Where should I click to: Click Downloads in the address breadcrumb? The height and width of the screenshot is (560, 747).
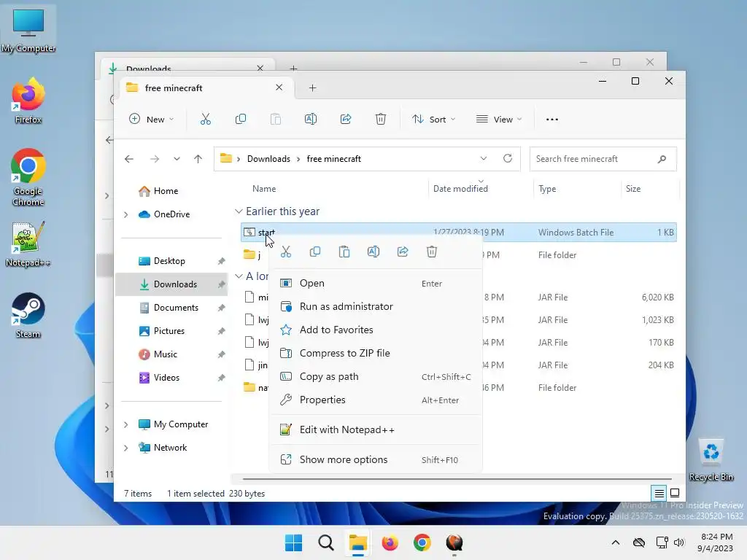(x=268, y=159)
